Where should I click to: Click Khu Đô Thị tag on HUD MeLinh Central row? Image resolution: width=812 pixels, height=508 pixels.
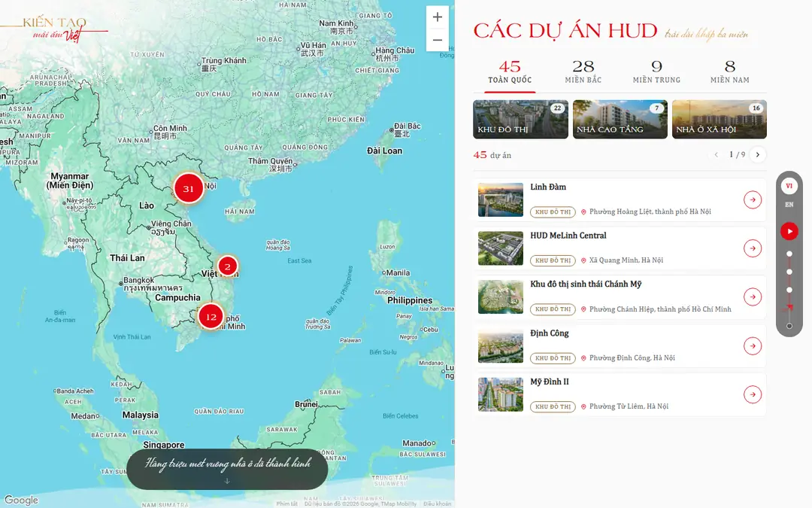point(553,260)
